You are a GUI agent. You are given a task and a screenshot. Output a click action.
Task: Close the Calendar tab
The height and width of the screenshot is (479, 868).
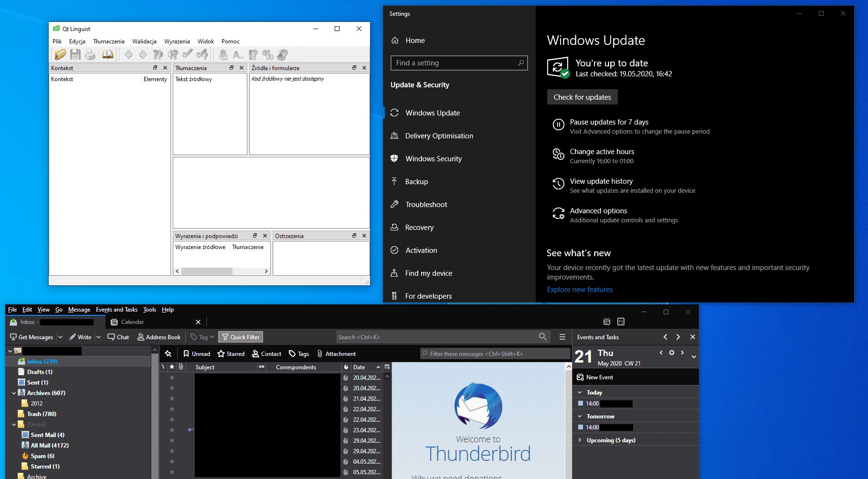click(x=198, y=322)
